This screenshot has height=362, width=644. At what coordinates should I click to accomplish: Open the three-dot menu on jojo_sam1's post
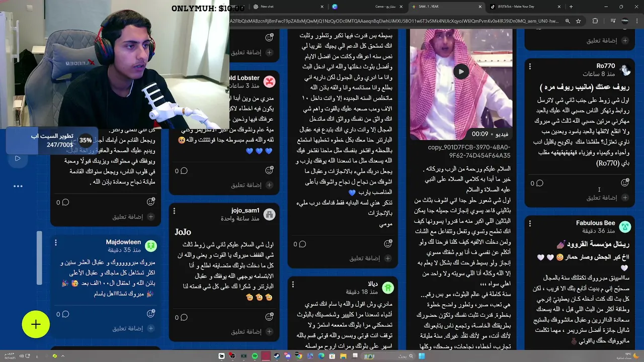point(174,211)
